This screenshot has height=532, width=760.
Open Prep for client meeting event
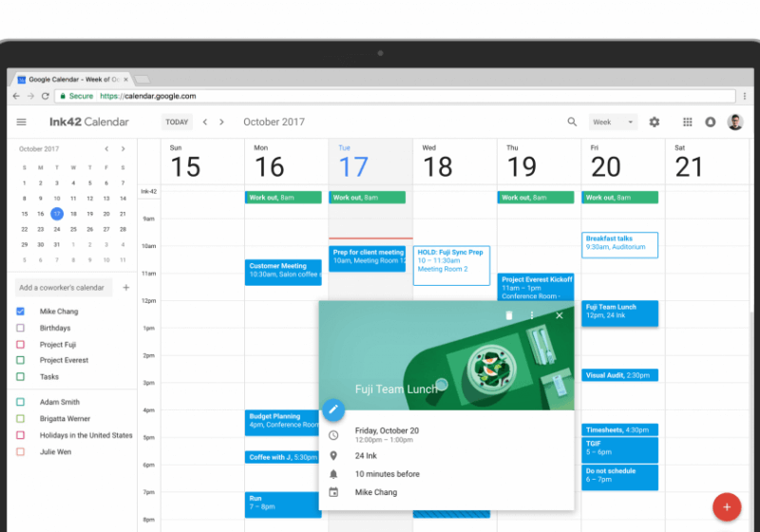pos(367,258)
